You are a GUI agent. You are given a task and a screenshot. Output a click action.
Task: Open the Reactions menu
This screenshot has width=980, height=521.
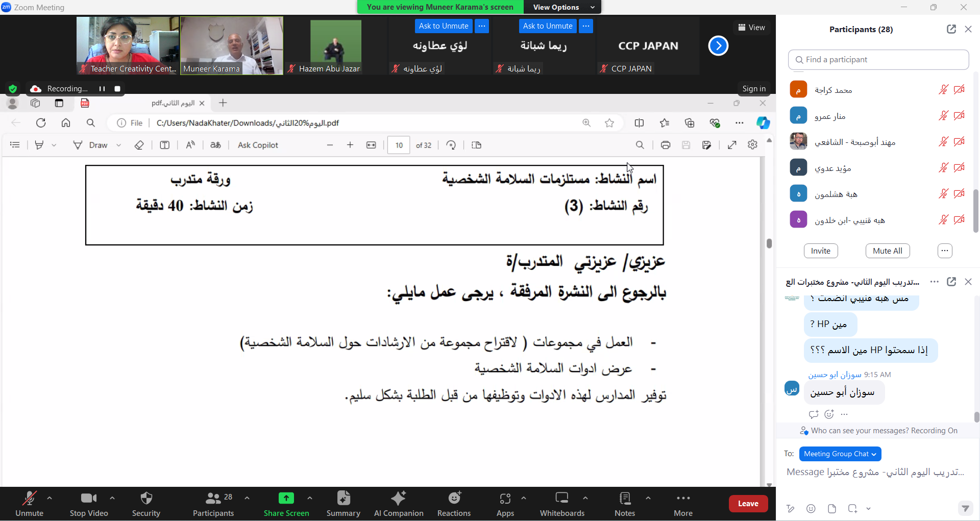(454, 503)
